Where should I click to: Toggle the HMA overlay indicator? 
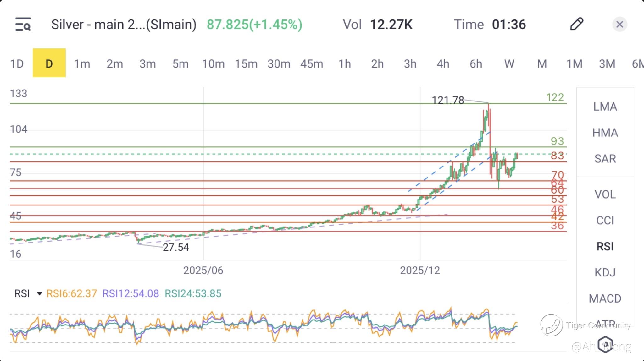[x=605, y=133]
